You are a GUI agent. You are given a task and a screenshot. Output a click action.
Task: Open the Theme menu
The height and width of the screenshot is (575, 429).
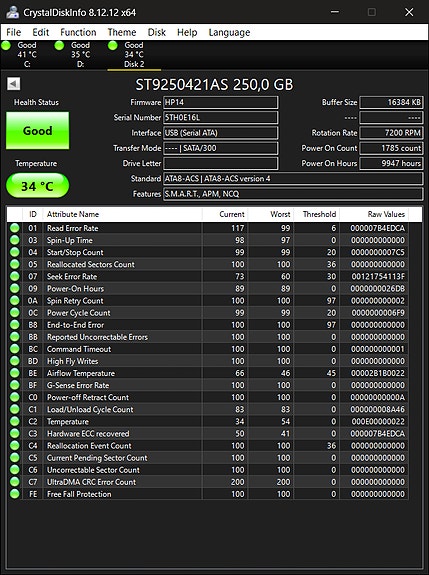122,32
